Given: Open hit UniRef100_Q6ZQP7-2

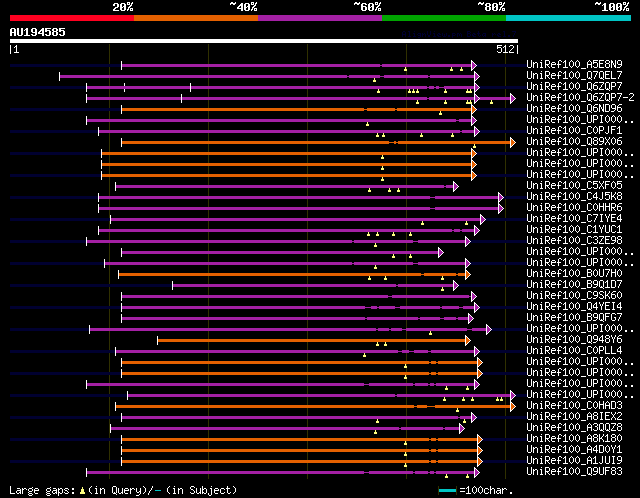Looking at the screenshot, I should [580, 98].
